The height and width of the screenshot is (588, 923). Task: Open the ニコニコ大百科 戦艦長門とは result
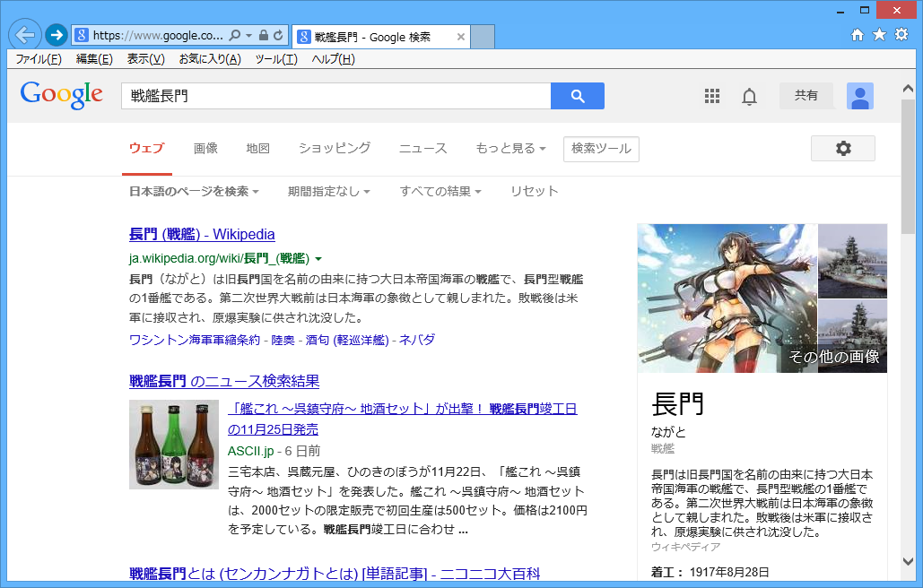pos(335,574)
